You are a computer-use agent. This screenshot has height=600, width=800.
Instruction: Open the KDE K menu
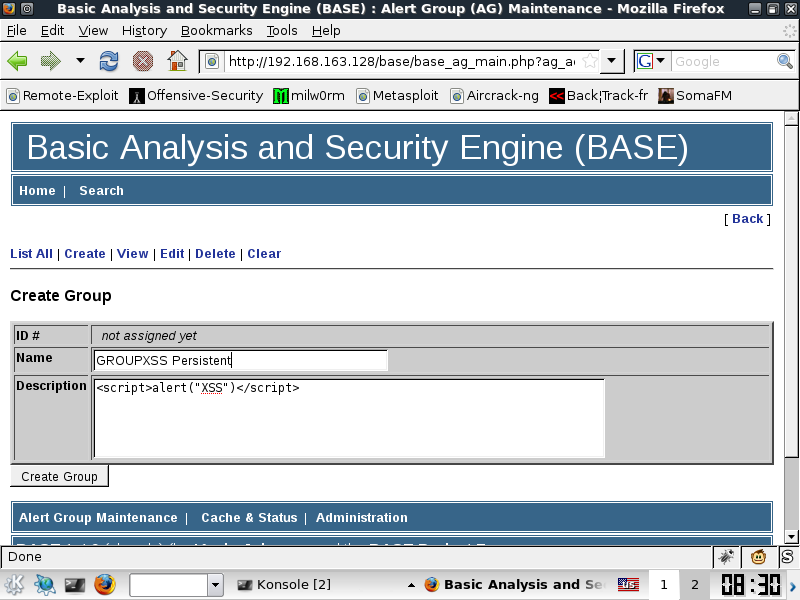point(14,584)
